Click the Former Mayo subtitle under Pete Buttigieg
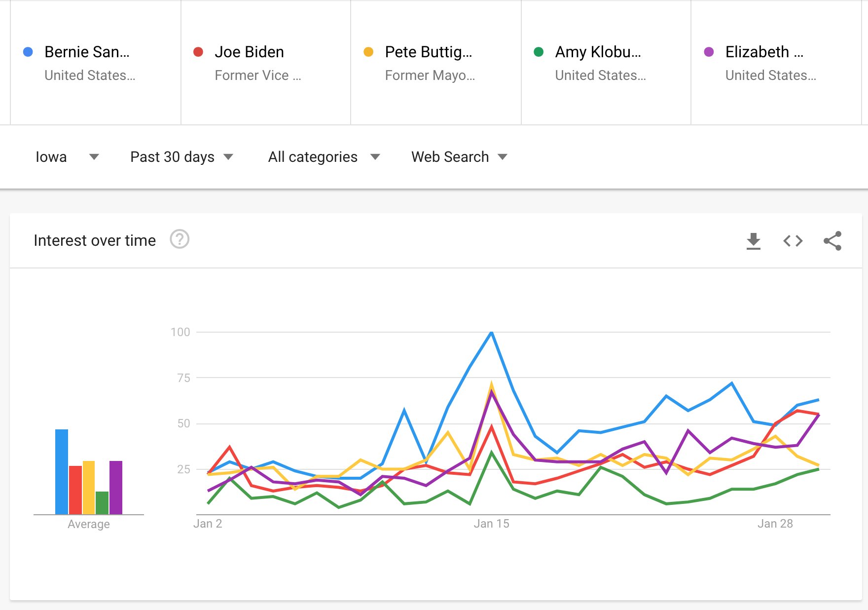The width and height of the screenshot is (868, 610). pos(430,76)
